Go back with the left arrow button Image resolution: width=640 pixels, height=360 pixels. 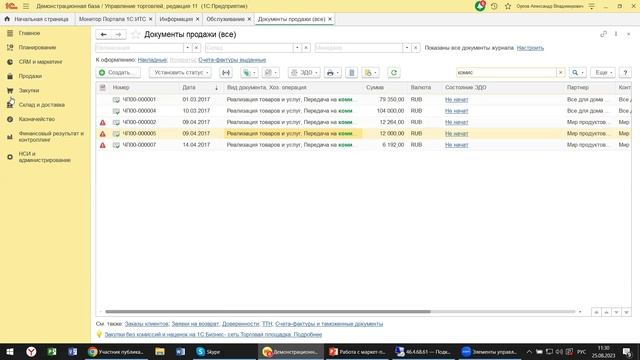tap(104, 35)
